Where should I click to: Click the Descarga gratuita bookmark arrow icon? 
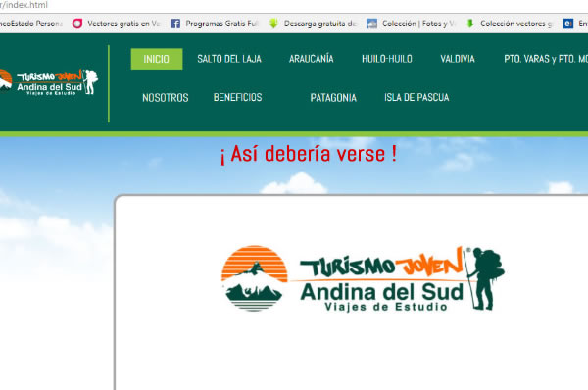(273, 24)
